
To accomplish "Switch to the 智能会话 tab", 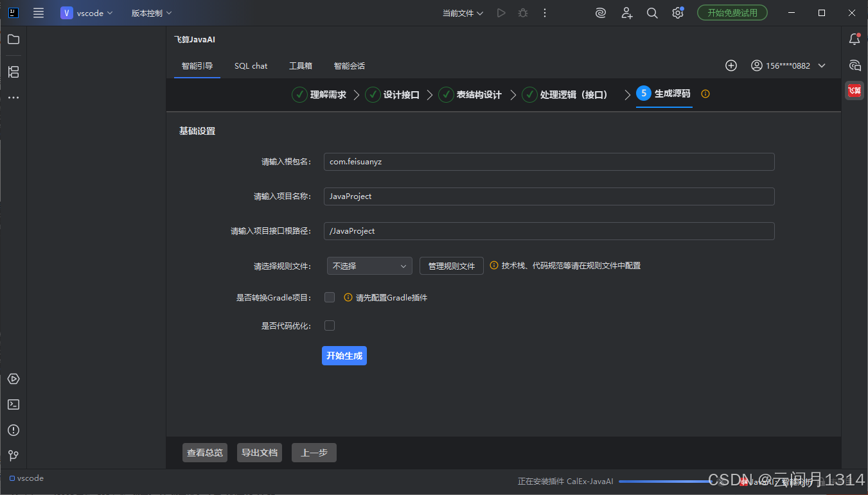I will point(350,65).
